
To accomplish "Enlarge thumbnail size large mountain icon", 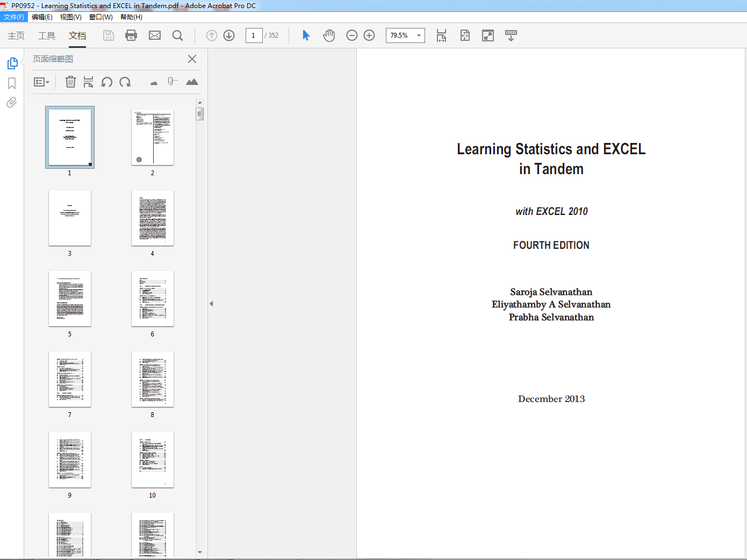I will (192, 82).
